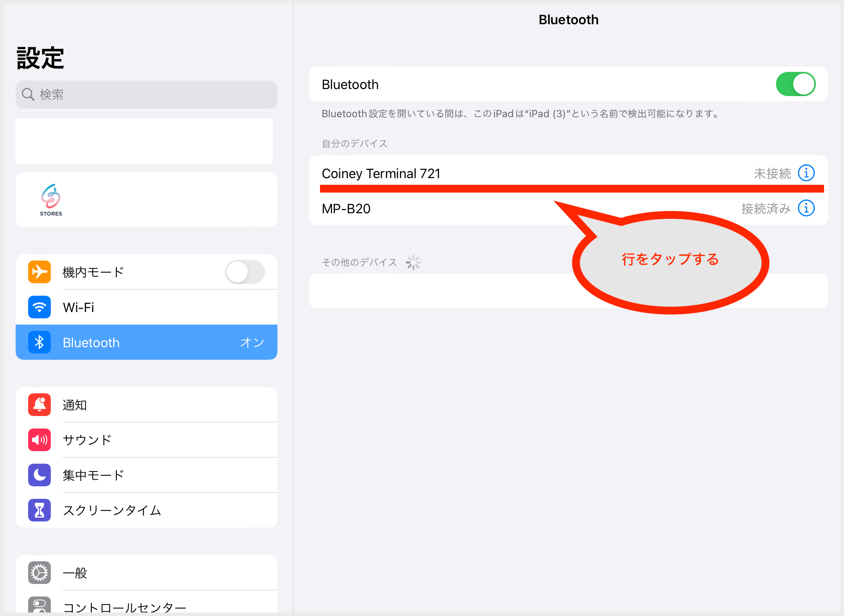844x616 pixels.
Task: Turn off the Bluetooth switch
Action: pyautogui.click(x=796, y=84)
